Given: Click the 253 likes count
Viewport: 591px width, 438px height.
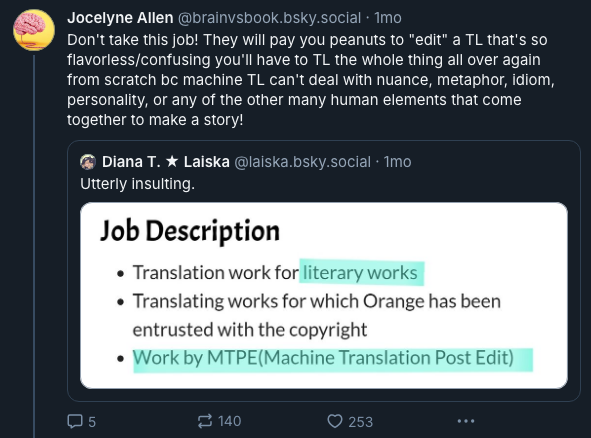Looking at the screenshot, I should click(361, 422).
